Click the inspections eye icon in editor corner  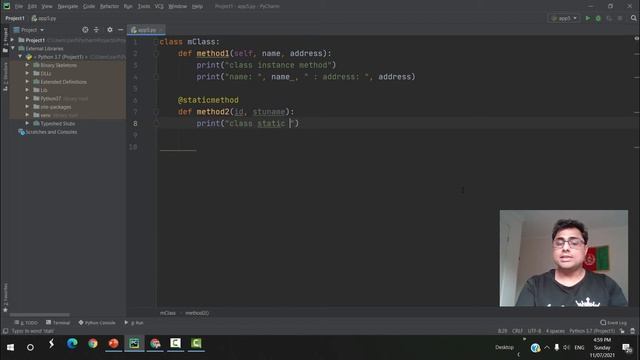(x=636, y=38)
